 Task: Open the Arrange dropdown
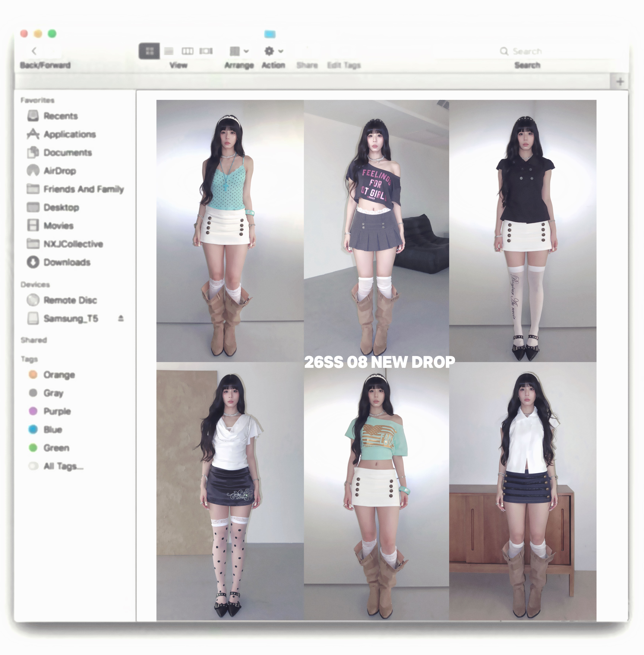coord(239,51)
